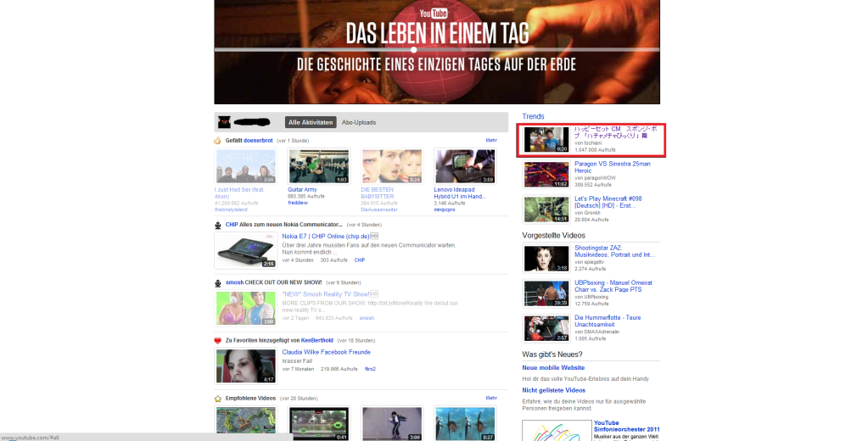Click smosh uploader link under Smosh video

[x=367, y=318]
